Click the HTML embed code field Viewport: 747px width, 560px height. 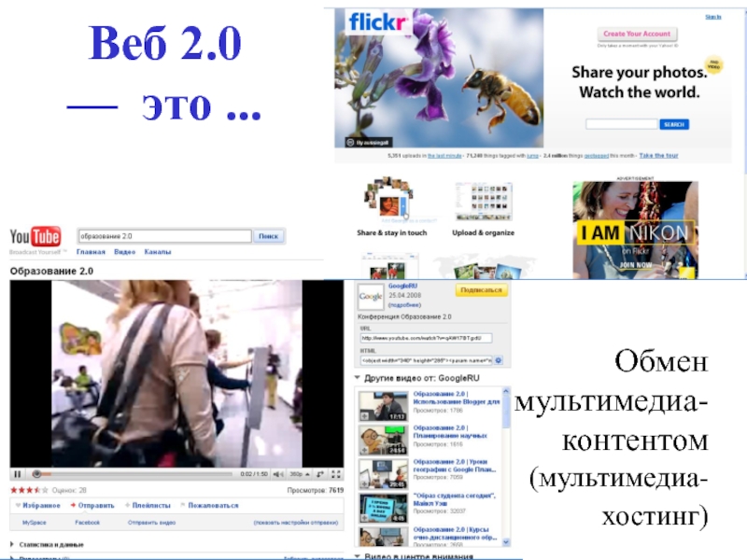426,360
